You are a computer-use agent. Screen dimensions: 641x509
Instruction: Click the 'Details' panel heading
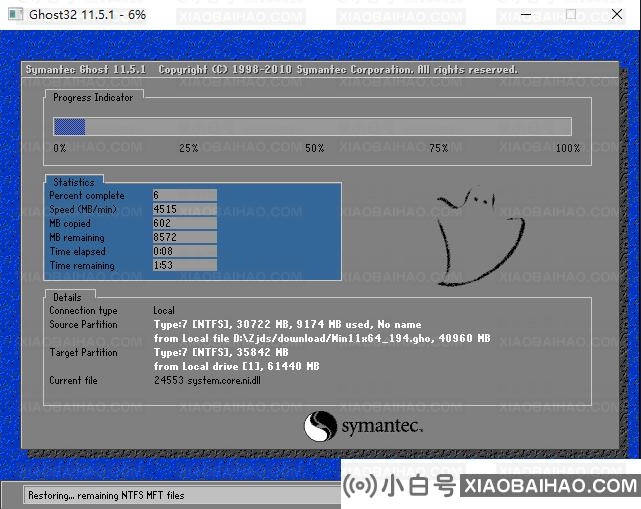point(67,297)
